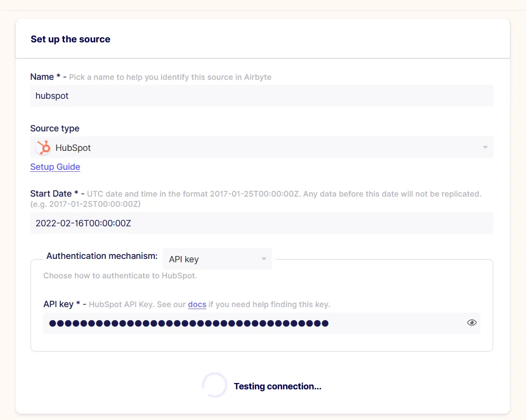
Task: Focus the masked API key field
Action: click(262, 323)
